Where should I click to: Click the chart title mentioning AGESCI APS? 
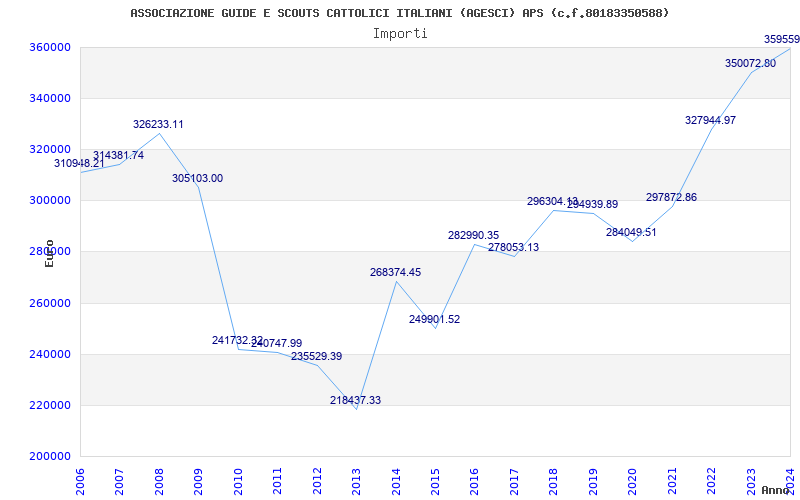tap(399, 13)
